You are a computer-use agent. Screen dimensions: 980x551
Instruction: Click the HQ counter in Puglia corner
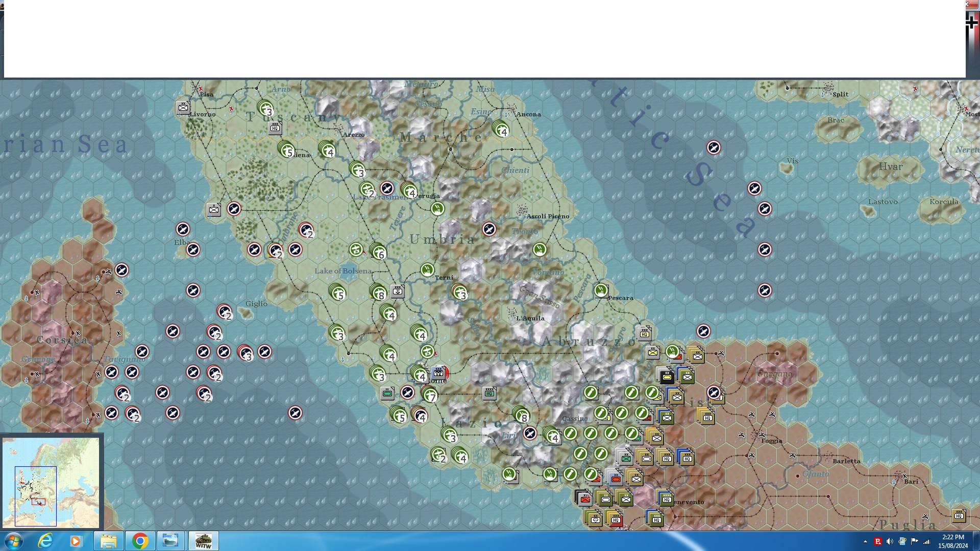tap(959, 515)
